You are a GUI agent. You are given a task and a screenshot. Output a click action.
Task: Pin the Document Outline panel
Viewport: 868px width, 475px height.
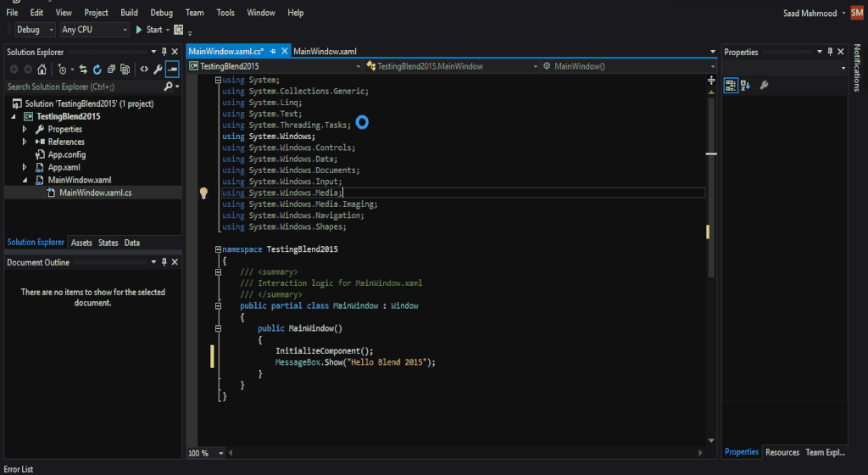(x=164, y=263)
